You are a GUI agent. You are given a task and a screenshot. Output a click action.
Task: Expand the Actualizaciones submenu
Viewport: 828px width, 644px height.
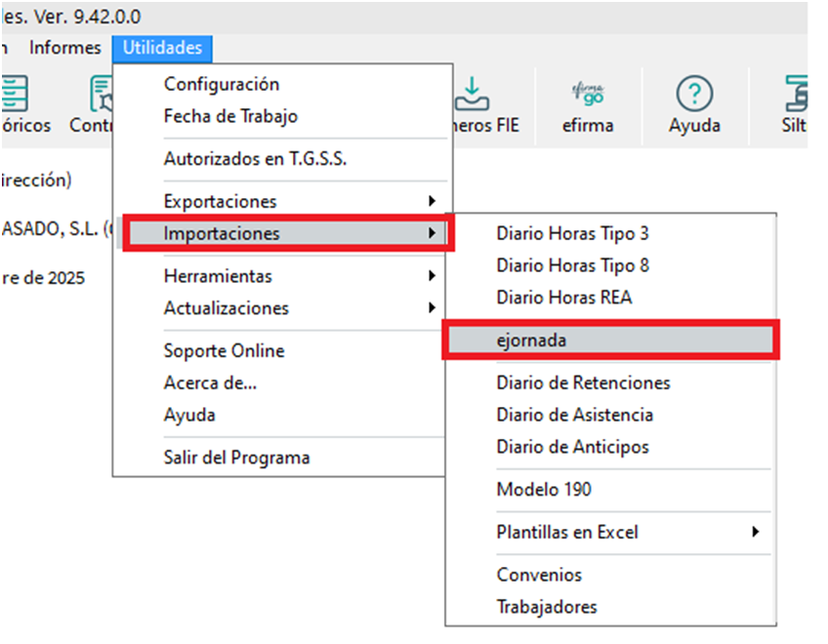pos(226,308)
